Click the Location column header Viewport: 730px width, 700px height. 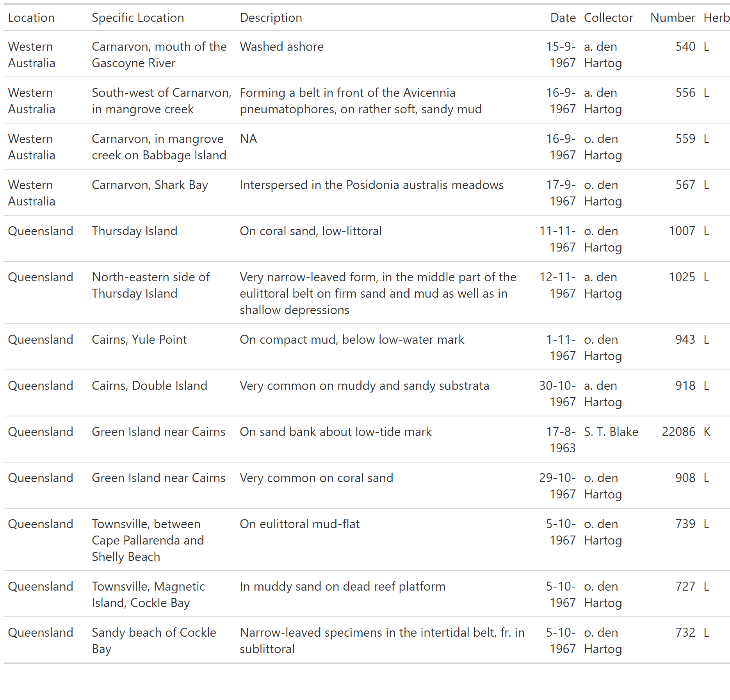tap(31, 18)
